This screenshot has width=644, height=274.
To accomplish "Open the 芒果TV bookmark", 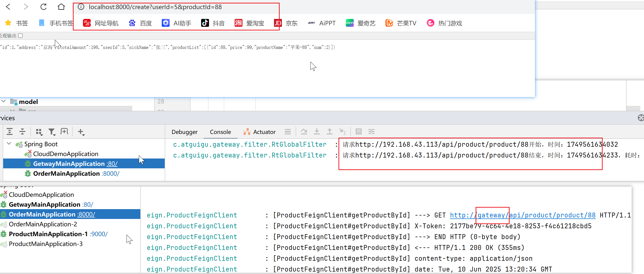I will coord(401,23).
